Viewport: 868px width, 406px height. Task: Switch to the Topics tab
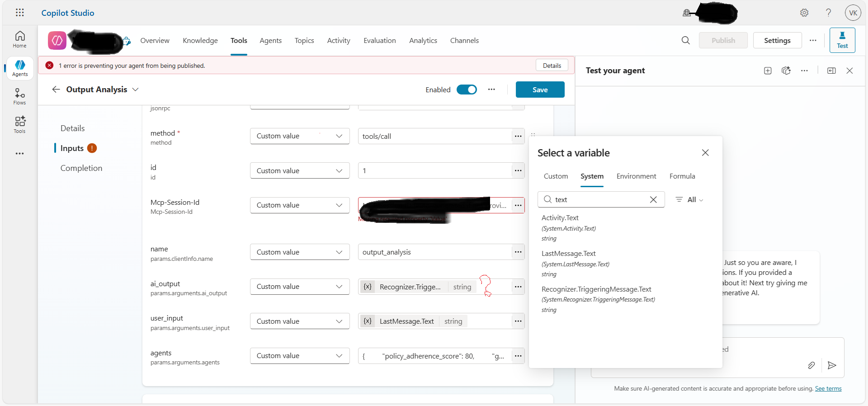coord(304,40)
